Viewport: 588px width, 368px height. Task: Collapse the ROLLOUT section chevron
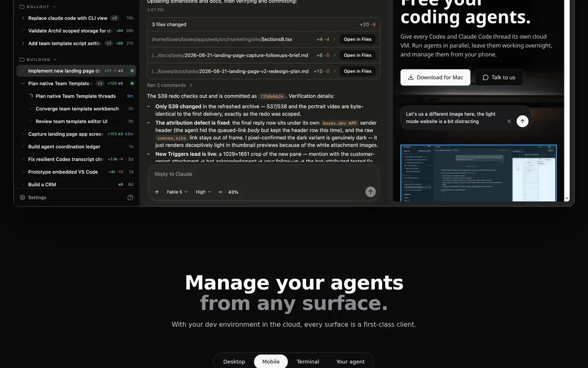(x=54, y=7)
